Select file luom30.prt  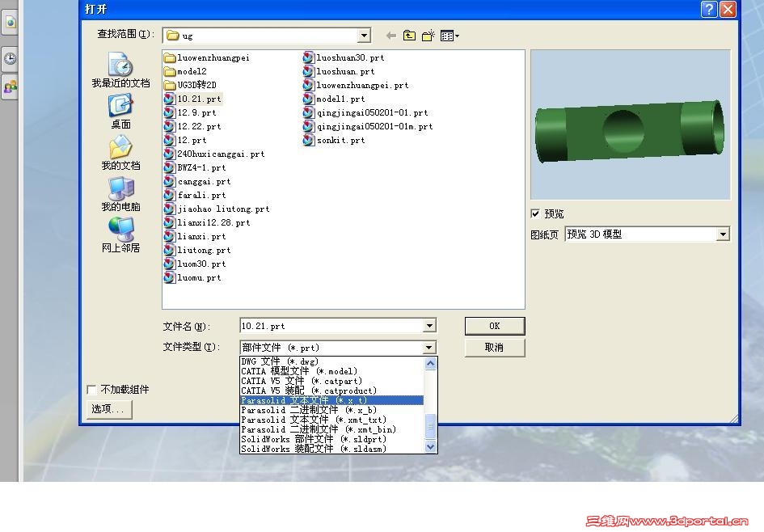[196, 264]
